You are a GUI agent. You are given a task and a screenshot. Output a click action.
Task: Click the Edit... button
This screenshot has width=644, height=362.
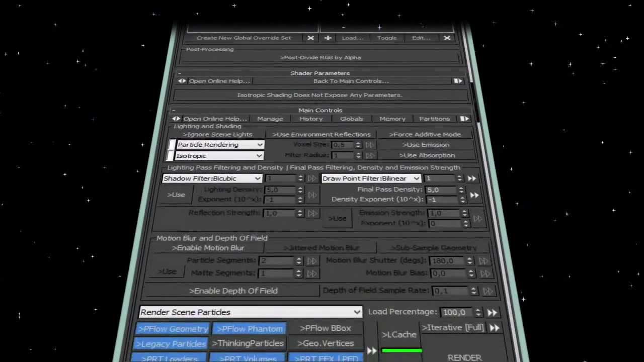click(421, 38)
